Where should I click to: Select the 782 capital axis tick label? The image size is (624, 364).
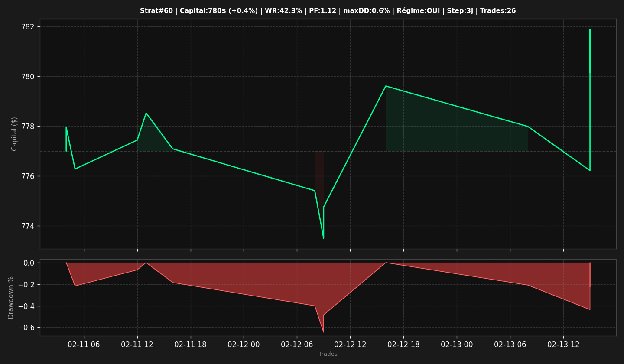[x=27, y=27]
